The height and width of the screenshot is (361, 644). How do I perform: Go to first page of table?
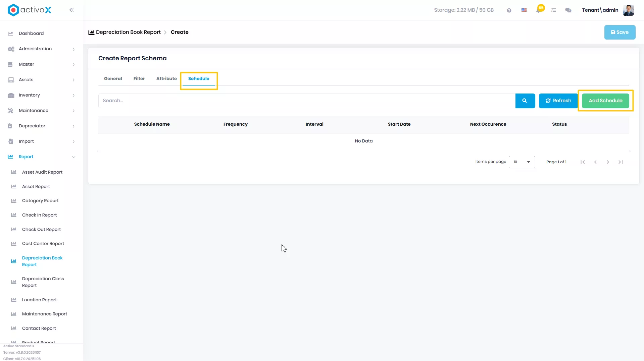(x=583, y=162)
